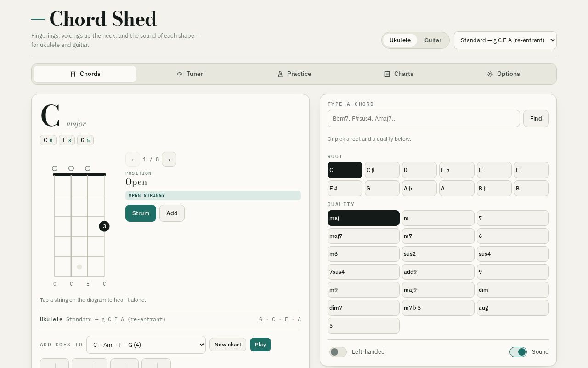Image resolution: width=588 pixels, height=368 pixels.
Task: Choose the 7 quality
Action: coord(513,218)
